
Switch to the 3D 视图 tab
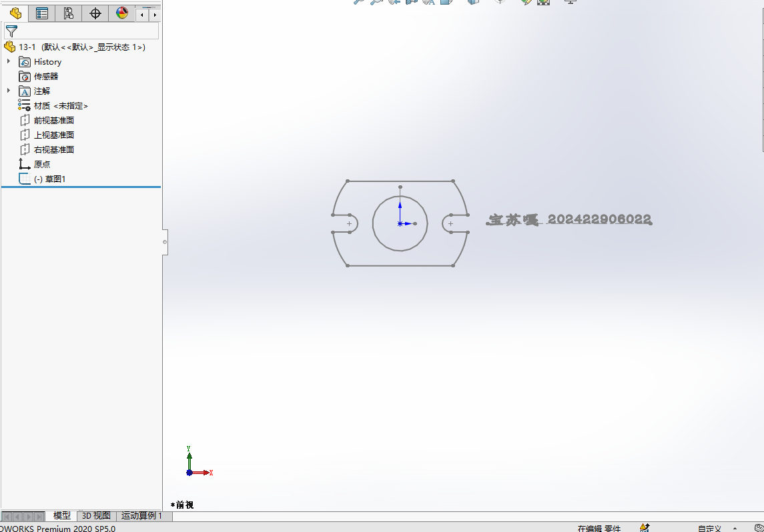pos(96,515)
